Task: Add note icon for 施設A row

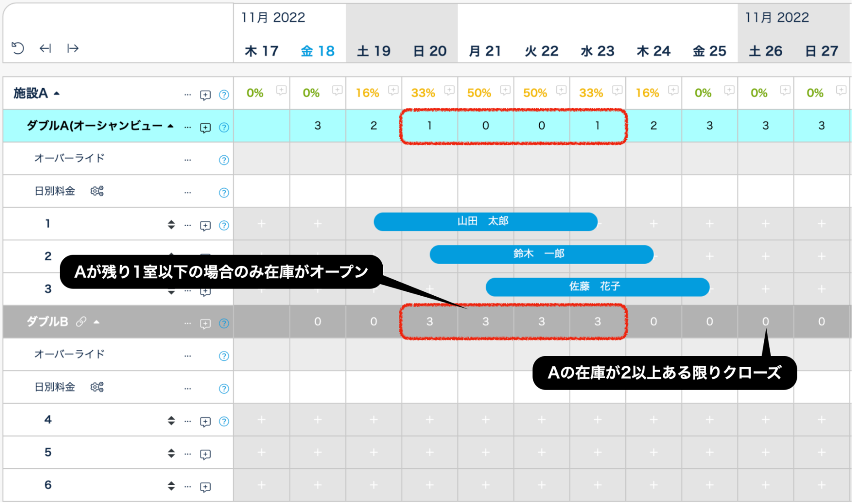Action: tap(205, 95)
